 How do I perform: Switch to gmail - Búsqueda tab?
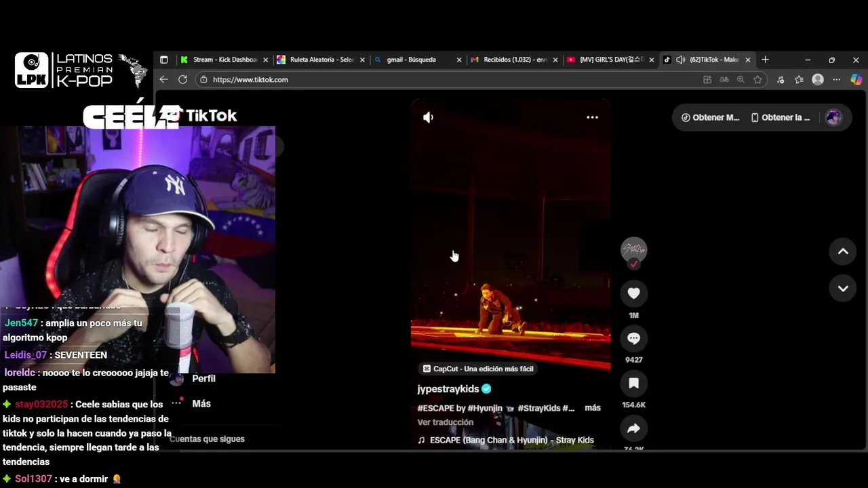pos(417,60)
